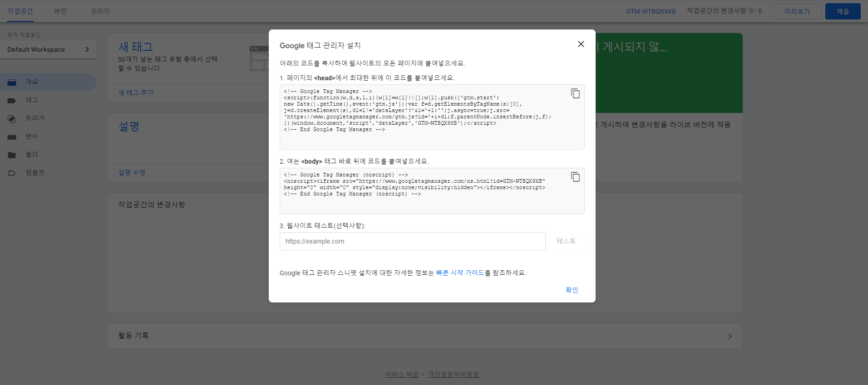
Task: Copy the noscript body code snippet
Action: coord(575,177)
